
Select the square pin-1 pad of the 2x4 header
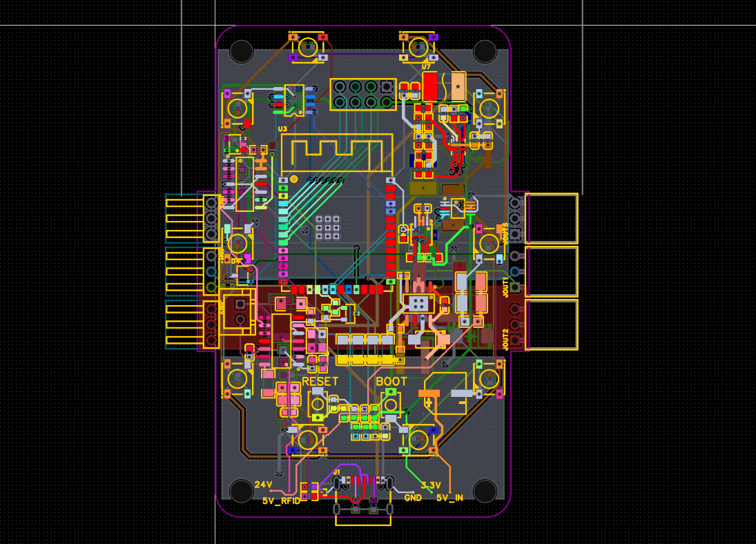tap(386, 87)
